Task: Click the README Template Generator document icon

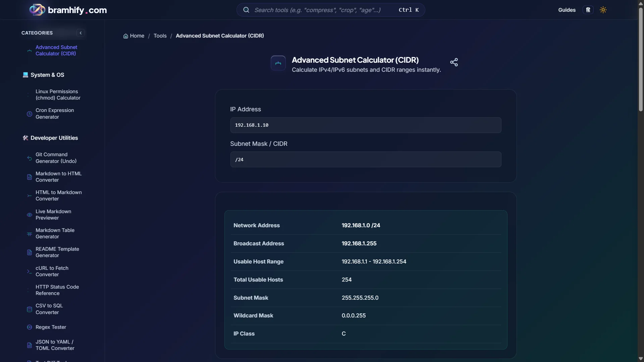Action: point(30,252)
